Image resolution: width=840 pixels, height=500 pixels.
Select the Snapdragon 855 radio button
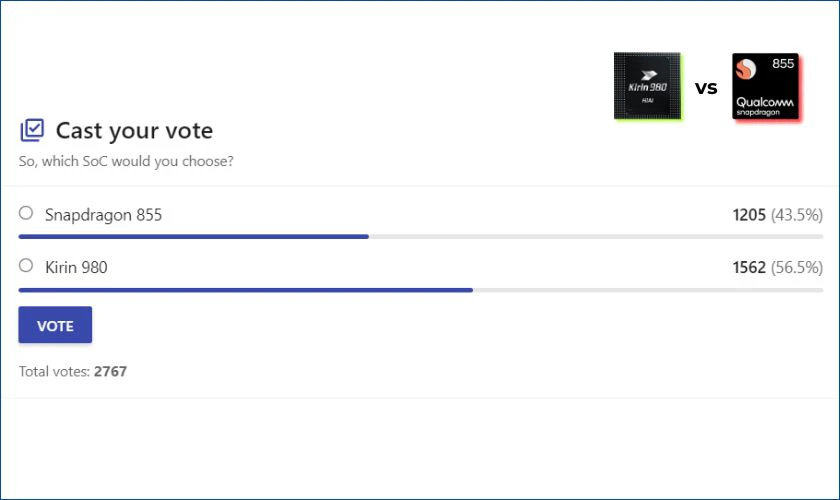point(26,213)
